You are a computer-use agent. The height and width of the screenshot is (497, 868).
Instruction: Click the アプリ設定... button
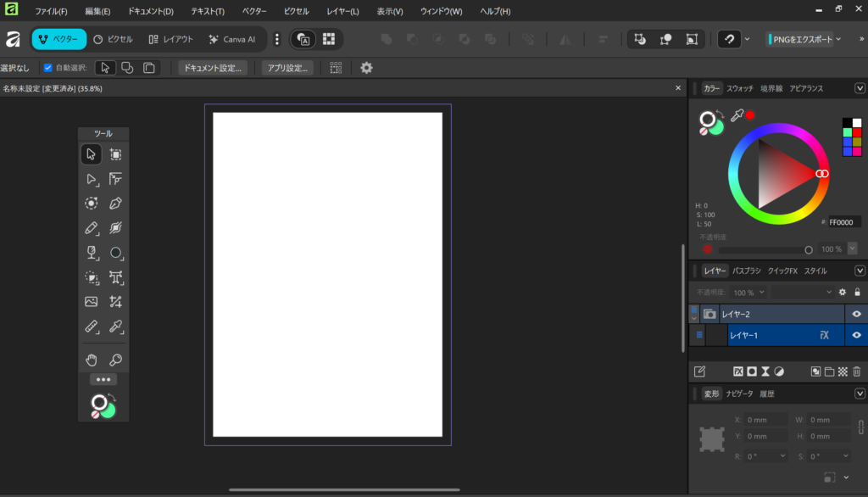287,68
